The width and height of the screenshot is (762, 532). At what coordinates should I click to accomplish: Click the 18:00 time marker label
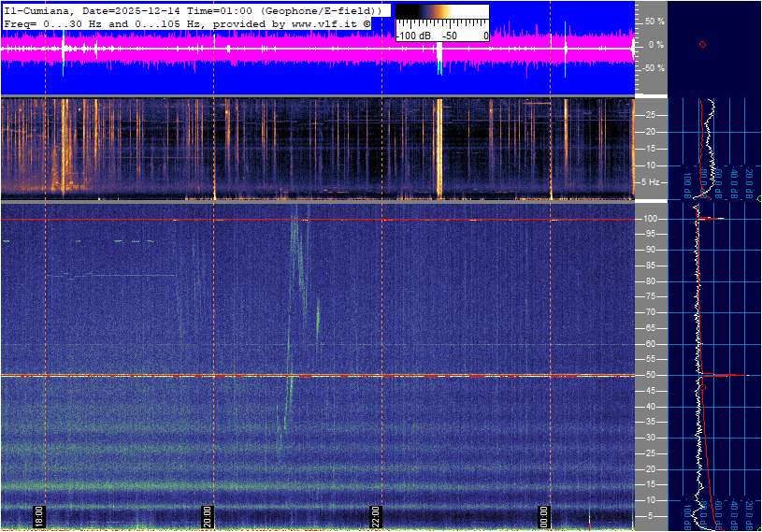39,517
